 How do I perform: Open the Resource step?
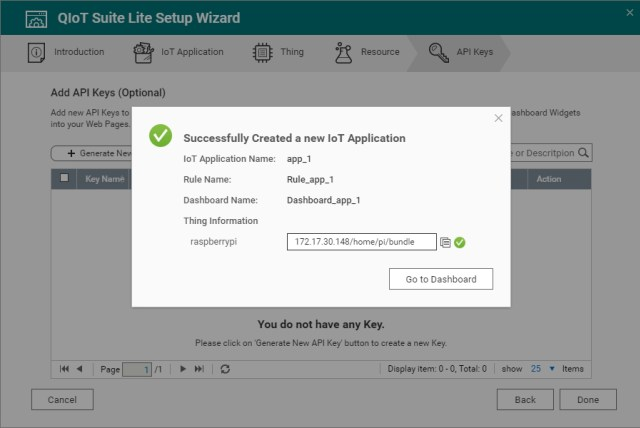[x=367, y=52]
